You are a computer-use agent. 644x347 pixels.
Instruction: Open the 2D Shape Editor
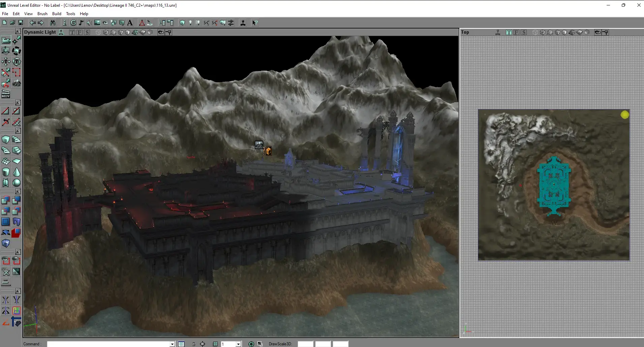(x=142, y=23)
